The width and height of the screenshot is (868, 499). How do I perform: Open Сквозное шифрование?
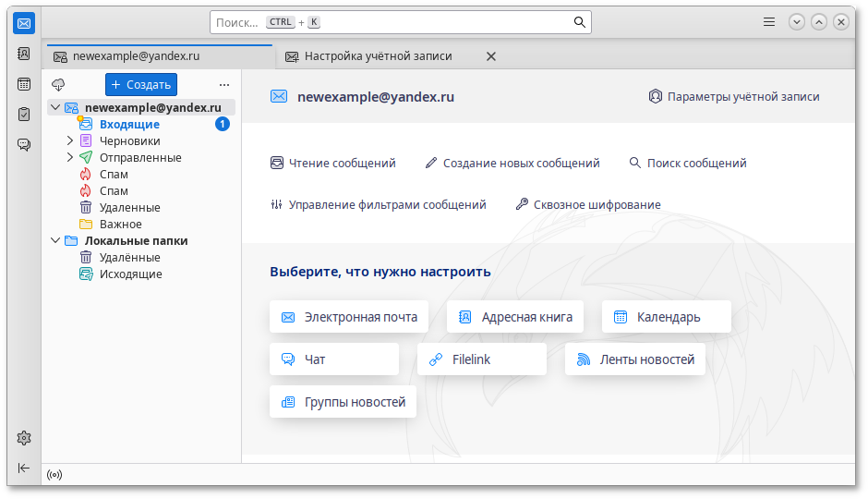pyautogui.click(x=588, y=205)
